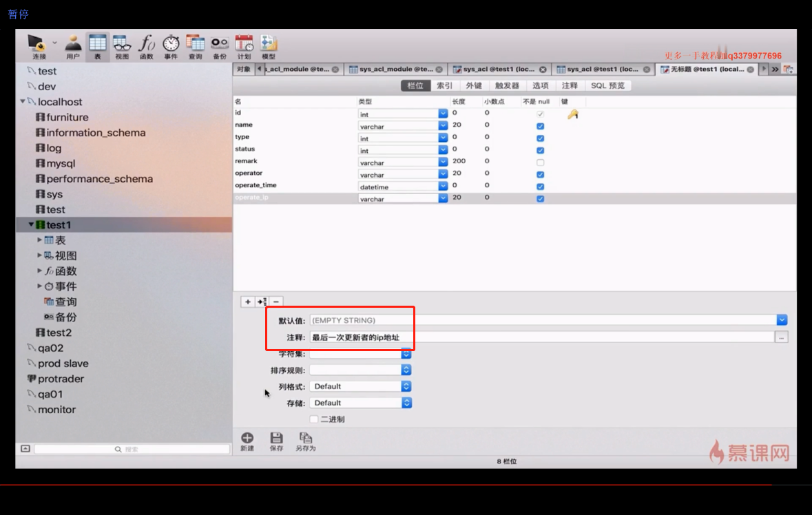Open the 视图 view toolbar icon

tap(122, 47)
